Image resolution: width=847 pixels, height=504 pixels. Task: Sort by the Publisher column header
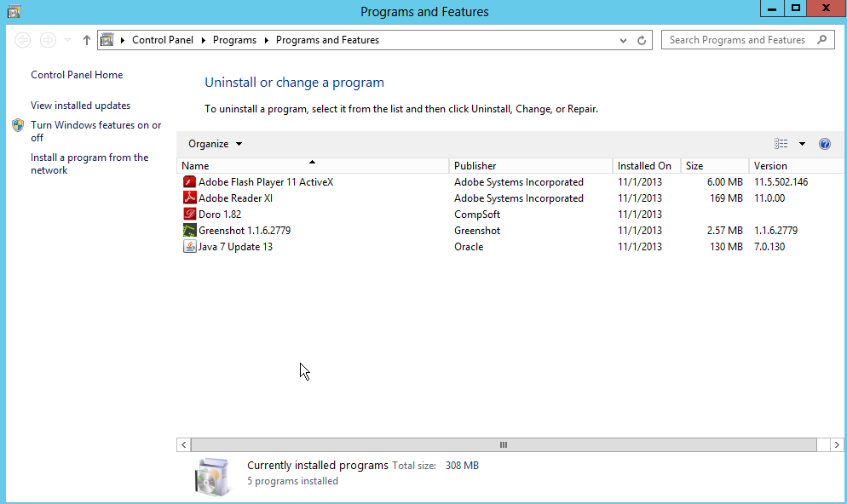pos(531,166)
